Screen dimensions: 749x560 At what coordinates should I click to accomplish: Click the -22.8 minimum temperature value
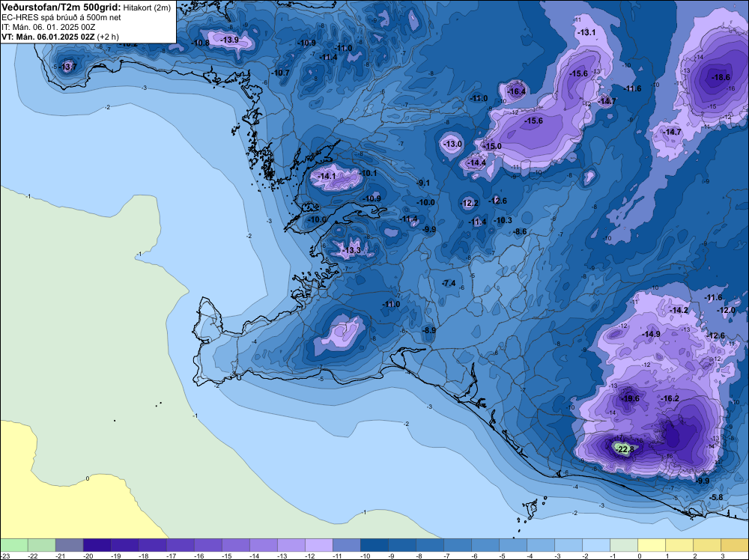[x=625, y=449]
